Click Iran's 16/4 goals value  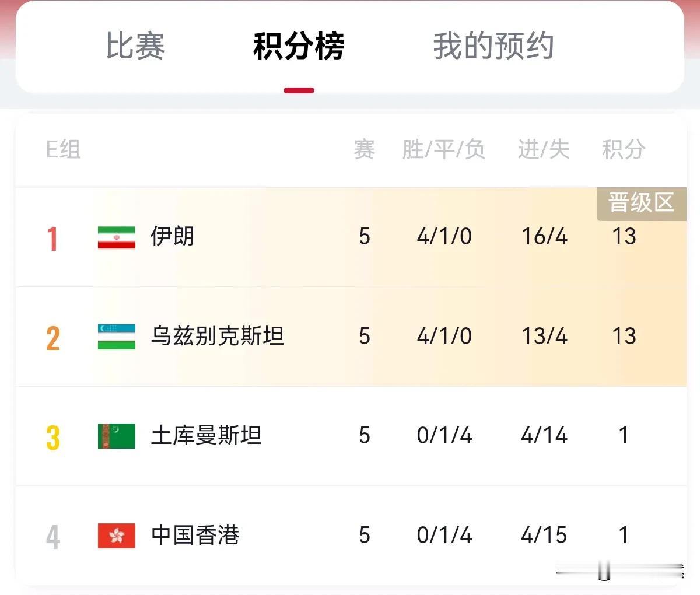(x=544, y=237)
